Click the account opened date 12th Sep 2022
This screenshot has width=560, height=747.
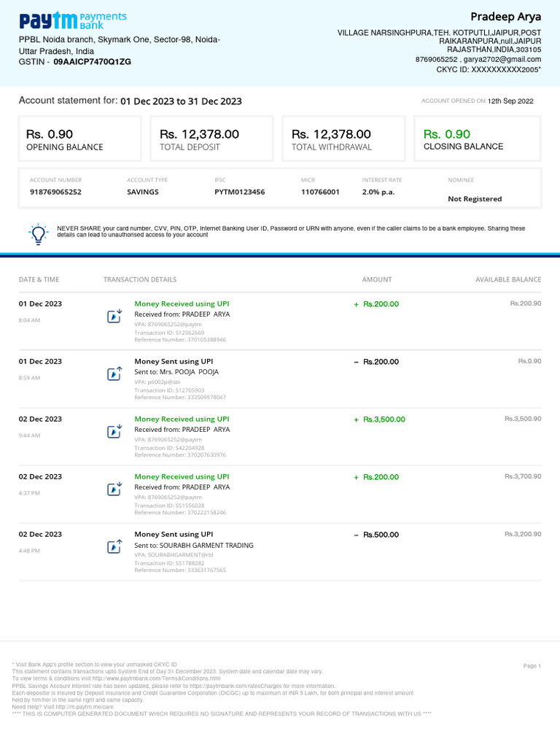510,101
